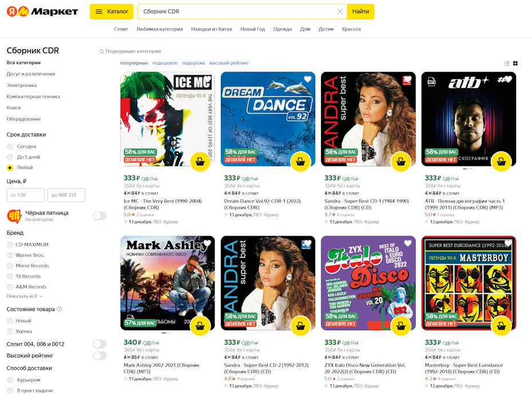This screenshot has width=532, height=396.
Task: Sort results by подешевле
Action: (165, 63)
